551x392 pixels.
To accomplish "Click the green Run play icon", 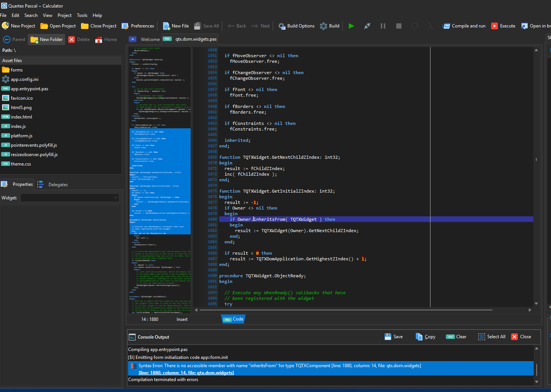I will (351, 26).
